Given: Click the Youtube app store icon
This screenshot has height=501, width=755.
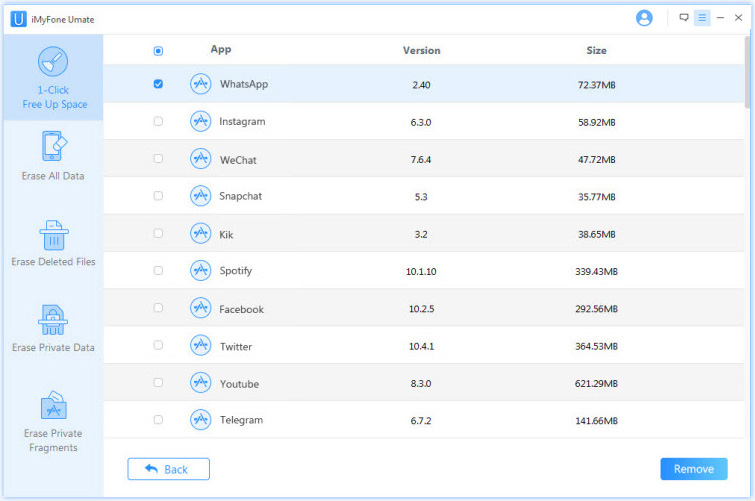Looking at the screenshot, I should pyautogui.click(x=200, y=382).
